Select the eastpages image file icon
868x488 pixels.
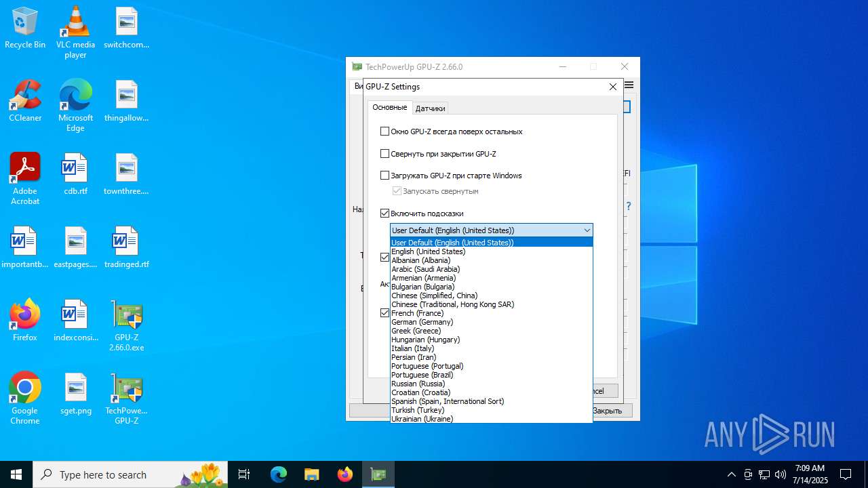[75, 247]
